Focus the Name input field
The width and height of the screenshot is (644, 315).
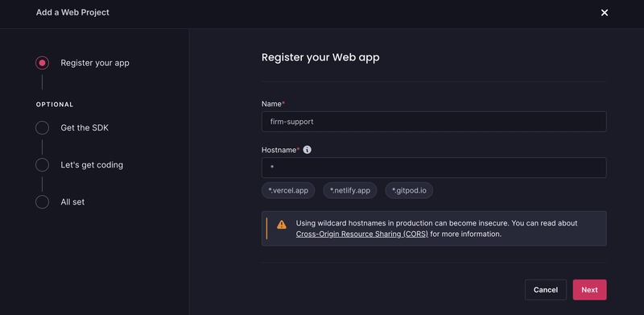pyautogui.click(x=434, y=122)
